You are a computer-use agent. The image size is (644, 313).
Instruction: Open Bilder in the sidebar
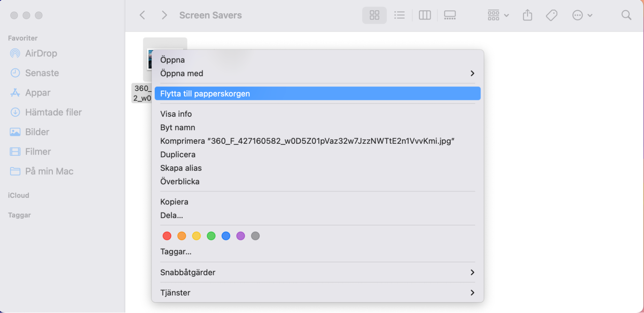click(30, 132)
